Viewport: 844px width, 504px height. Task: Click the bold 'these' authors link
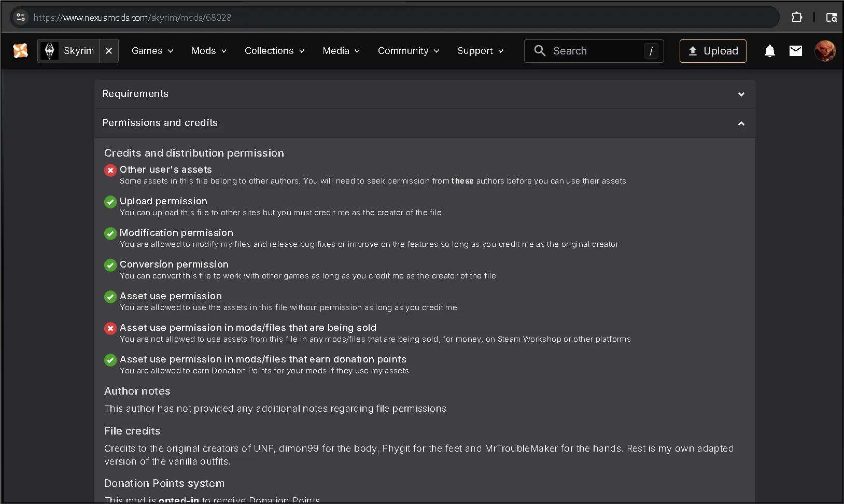tap(462, 181)
